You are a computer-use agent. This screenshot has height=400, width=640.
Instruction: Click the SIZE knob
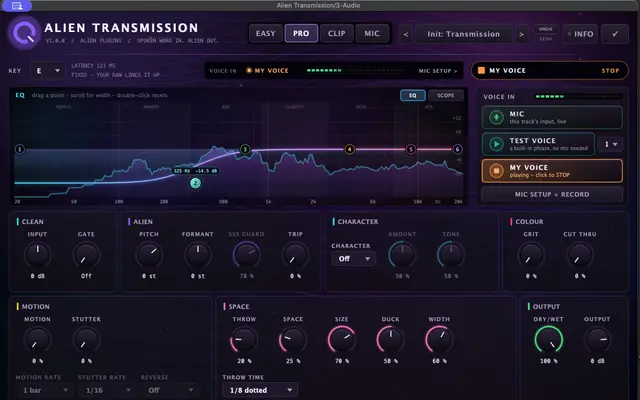tap(342, 340)
